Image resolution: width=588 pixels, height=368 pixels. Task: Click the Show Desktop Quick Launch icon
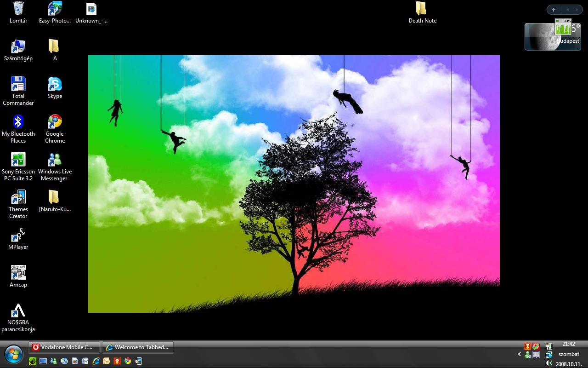point(43,361)
